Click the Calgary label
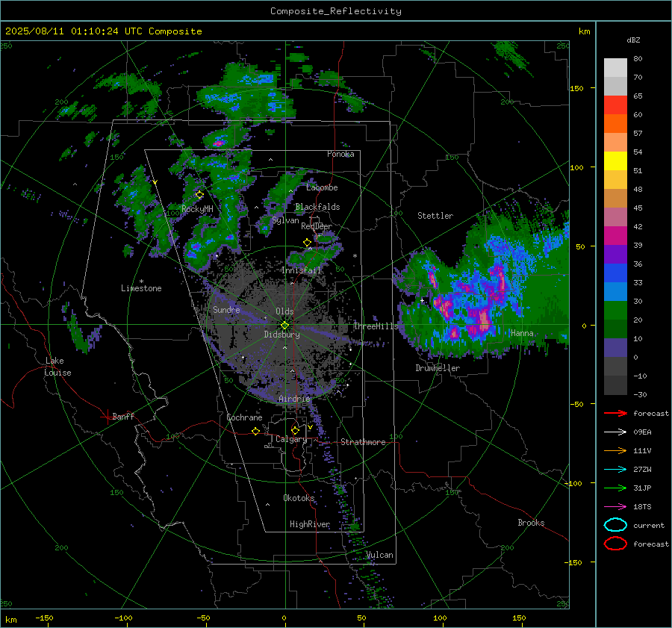Screen dimensions: 672x628 click(291, 439)
